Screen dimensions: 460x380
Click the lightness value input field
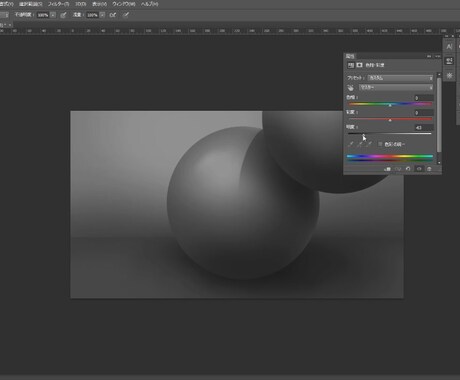click(424, 128)
